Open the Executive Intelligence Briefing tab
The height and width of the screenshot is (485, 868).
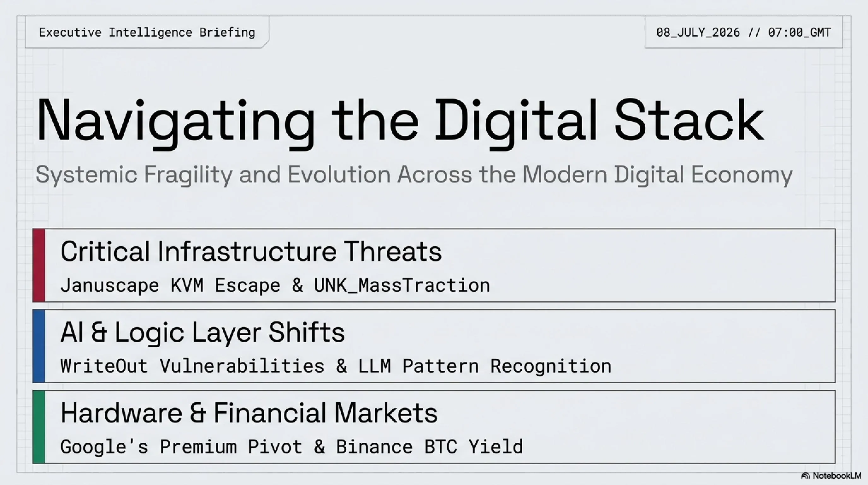(147, 33)
